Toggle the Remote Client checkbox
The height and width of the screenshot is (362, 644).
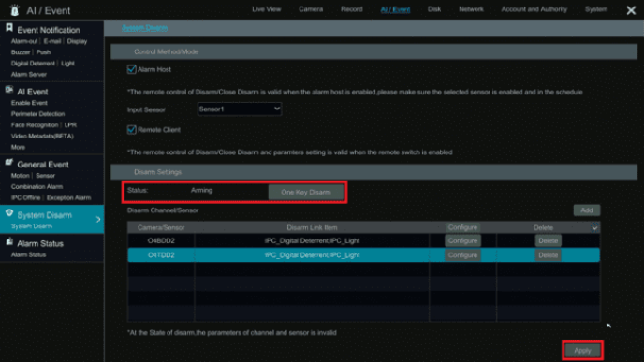(131, 130)
